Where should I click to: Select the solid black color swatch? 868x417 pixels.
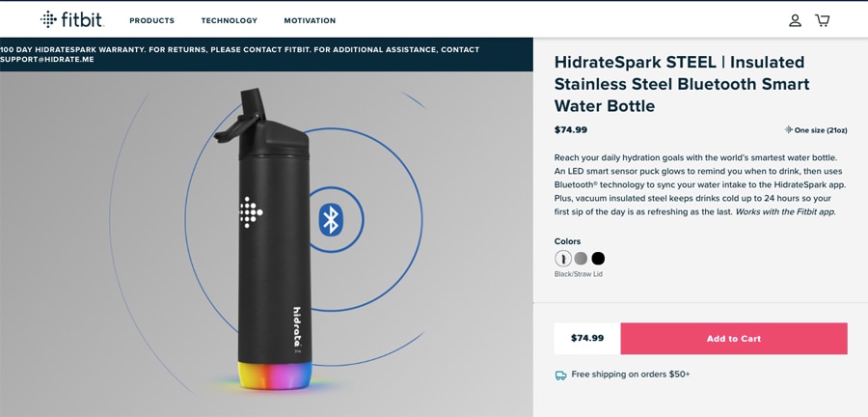pyautogui.click(x=598, y=258)
